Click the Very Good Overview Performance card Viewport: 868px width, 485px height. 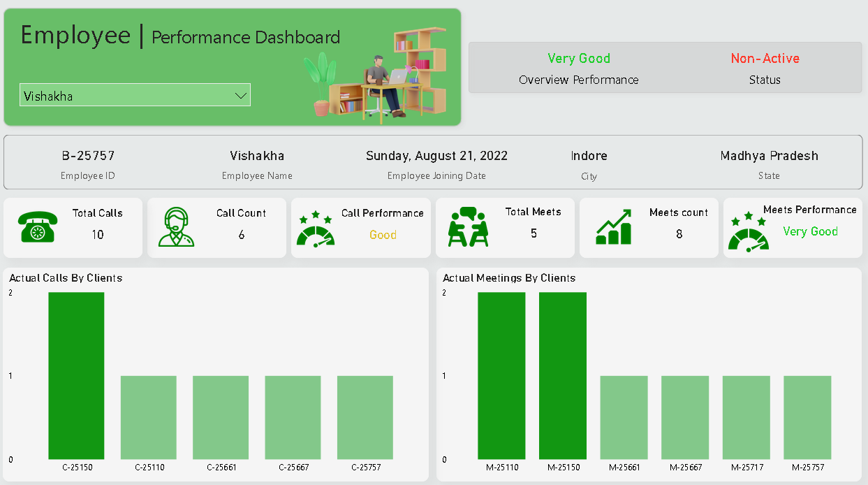579,67
